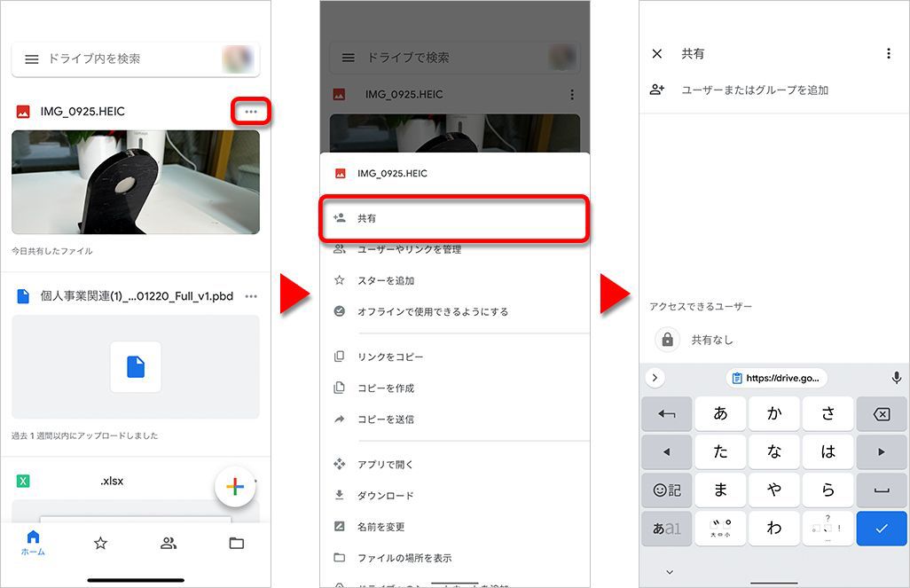Tap the あ key
910x588 pixels.
point(720,414)
